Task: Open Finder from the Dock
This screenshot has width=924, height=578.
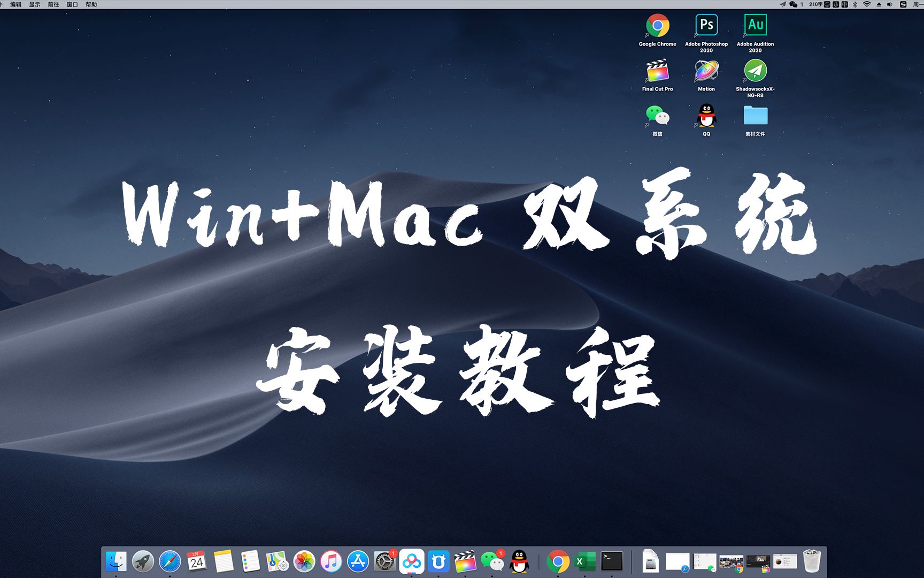Action: [117, 561]
